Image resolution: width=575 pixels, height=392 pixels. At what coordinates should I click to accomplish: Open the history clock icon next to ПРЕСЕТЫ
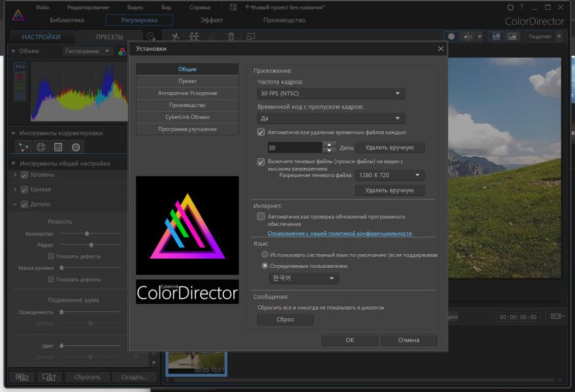151,37
